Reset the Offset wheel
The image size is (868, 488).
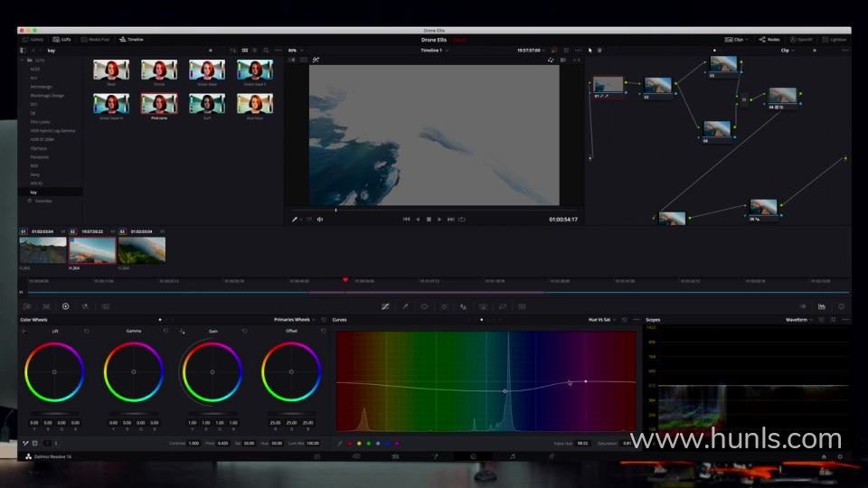(324, 331)
